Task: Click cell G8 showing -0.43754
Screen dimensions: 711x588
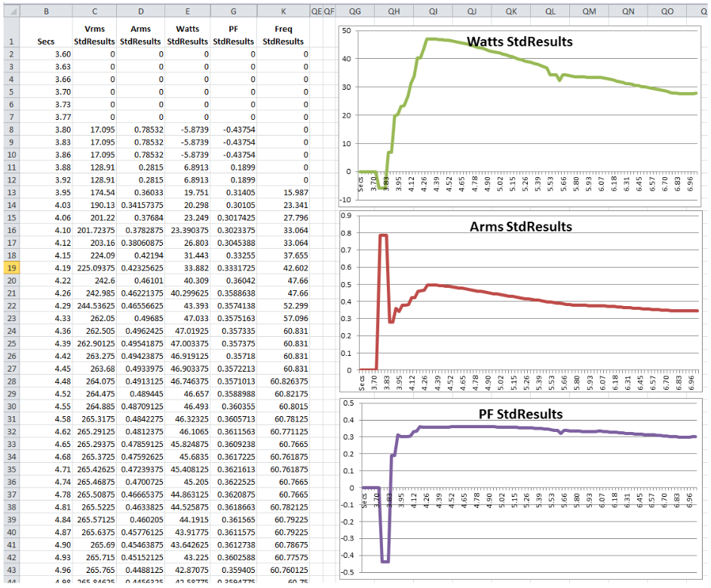Action: coord(233,130)
